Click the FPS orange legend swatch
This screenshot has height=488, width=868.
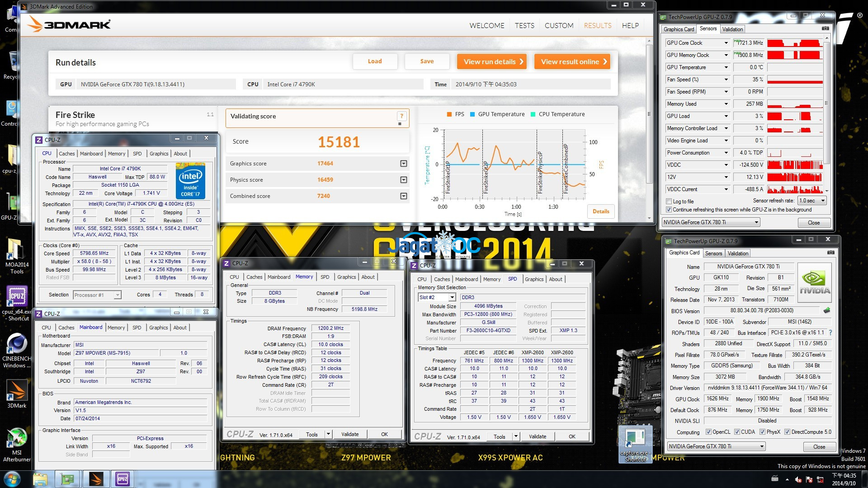click(449, 114)
